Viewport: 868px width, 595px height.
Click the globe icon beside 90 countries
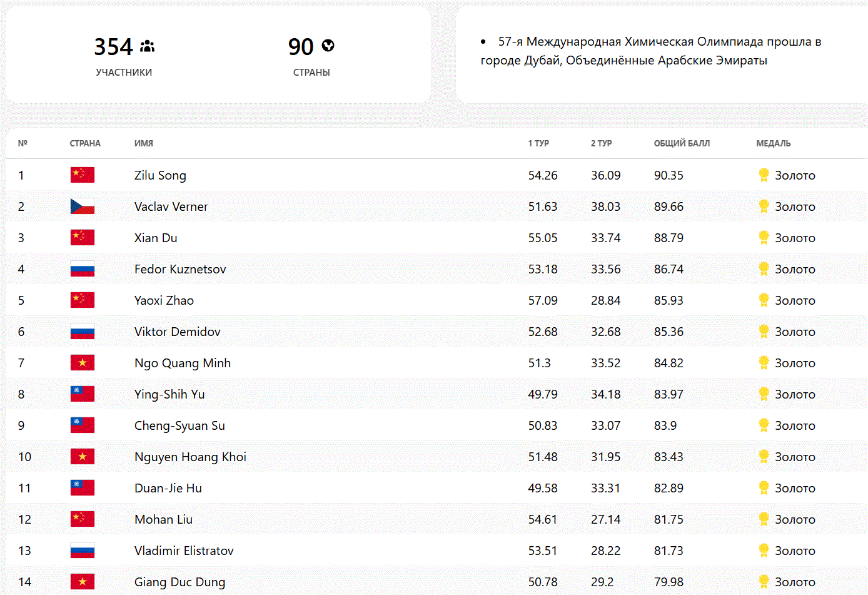[328, 46]
